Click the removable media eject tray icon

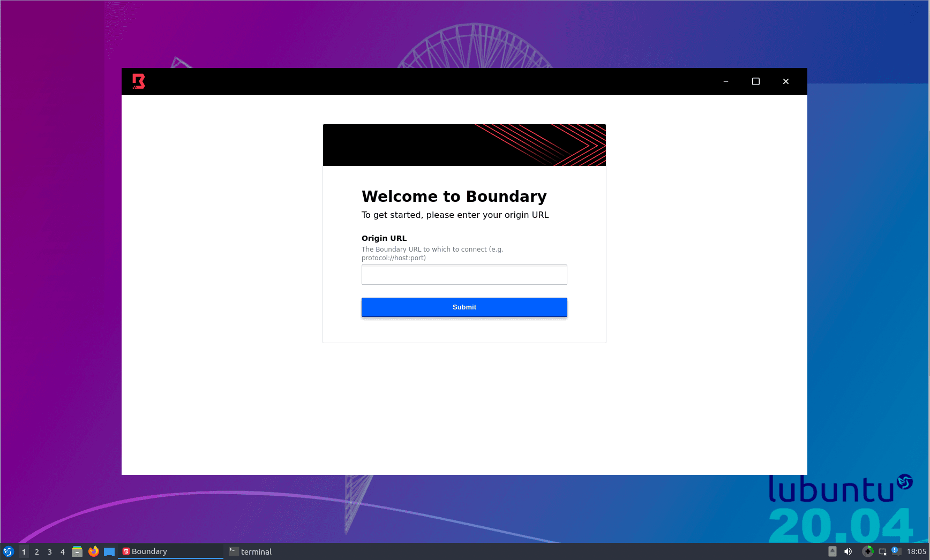tap(832, 551)
